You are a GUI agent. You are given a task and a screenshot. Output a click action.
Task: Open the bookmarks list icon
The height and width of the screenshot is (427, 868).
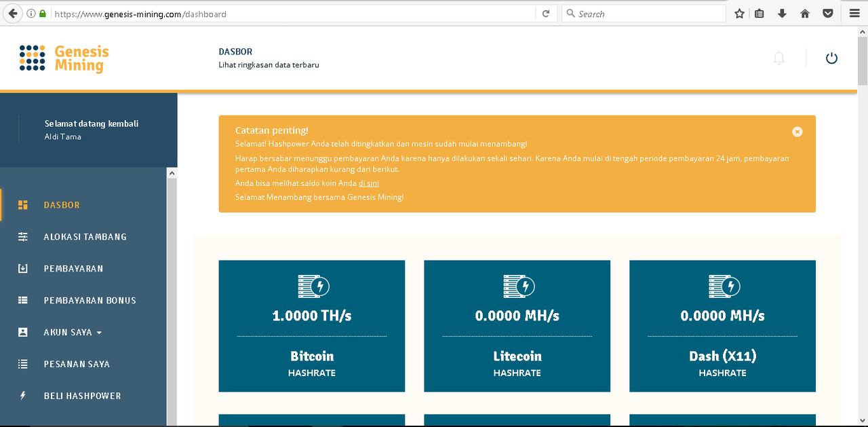coord(759,14)
